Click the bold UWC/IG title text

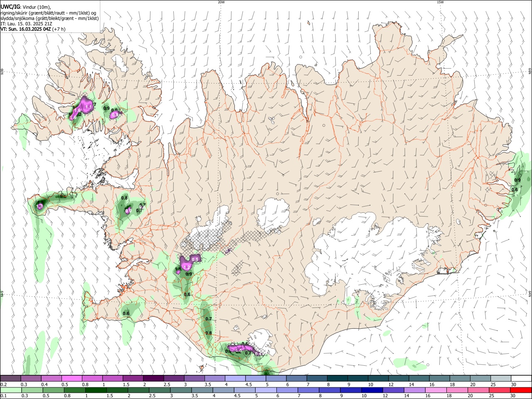(10, 7)
